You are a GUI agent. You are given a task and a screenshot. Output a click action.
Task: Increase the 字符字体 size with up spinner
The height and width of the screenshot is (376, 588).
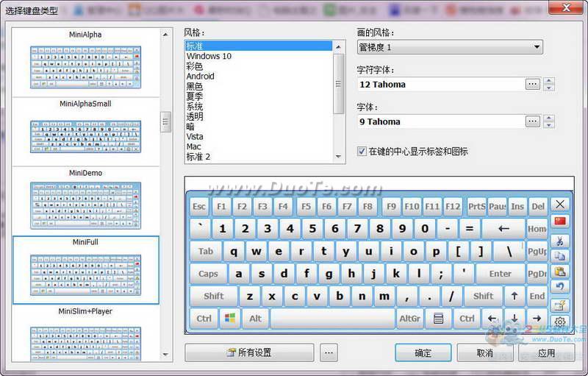549,81
